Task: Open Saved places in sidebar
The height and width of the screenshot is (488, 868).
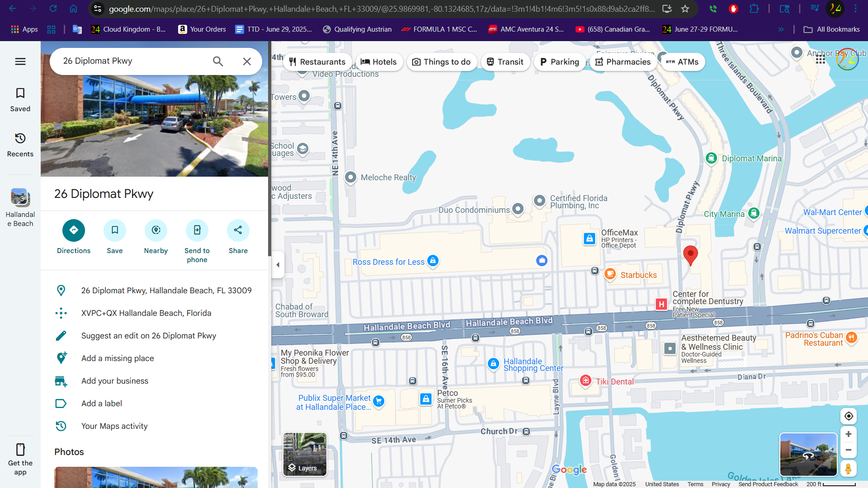Action: point(20,100)
